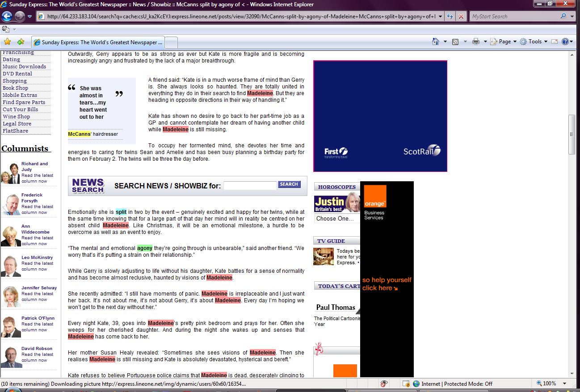The image size is (580, 392).
Task: Click the browser Back arrow button
Action: 7,17
